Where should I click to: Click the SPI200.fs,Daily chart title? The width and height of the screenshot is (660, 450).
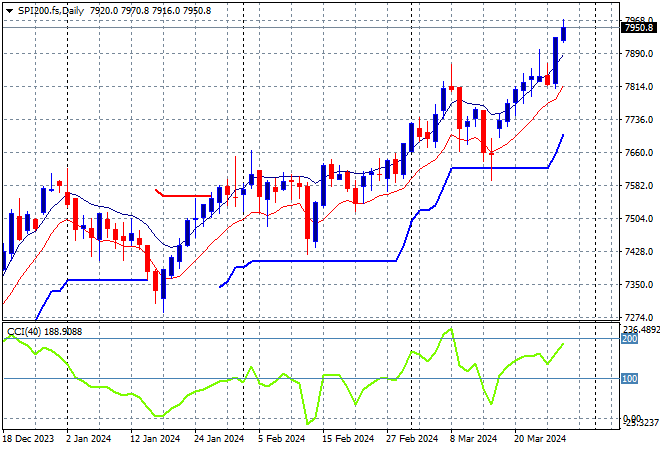pos(51,11)
